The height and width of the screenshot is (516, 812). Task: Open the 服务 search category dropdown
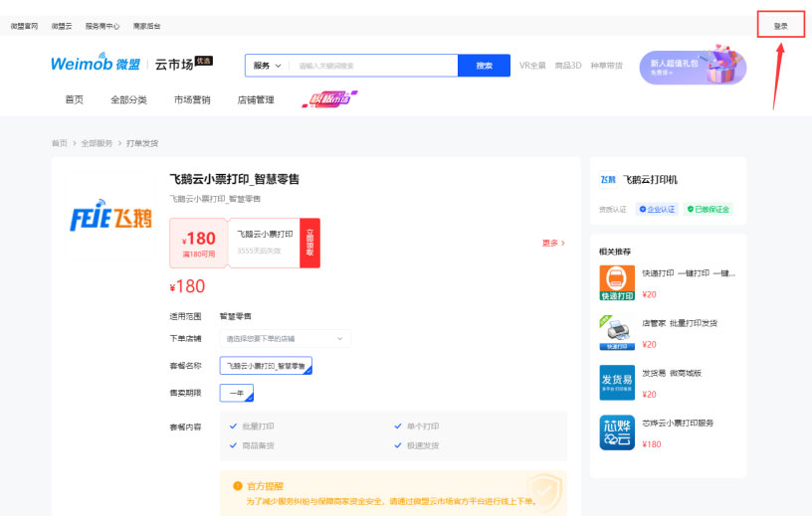(268, 66)
